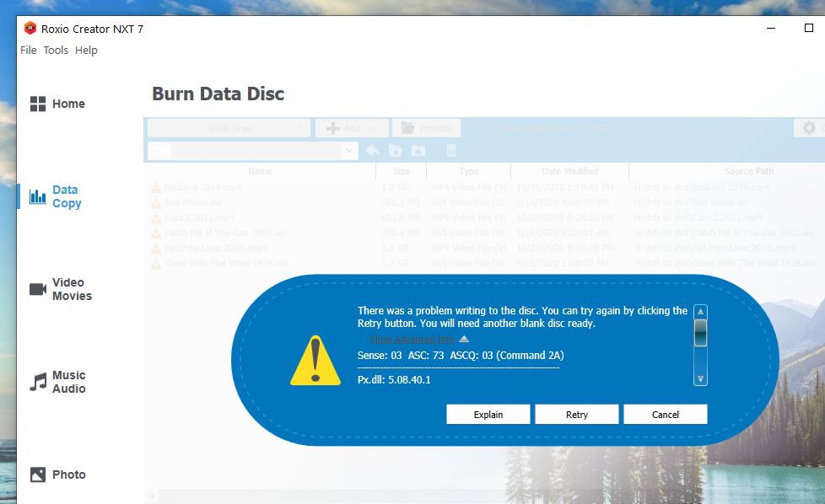Click the horizontal scrollbar left arrow at bottom
The width and height of the screenshot is (825, 504).
[x=152, y=496]
